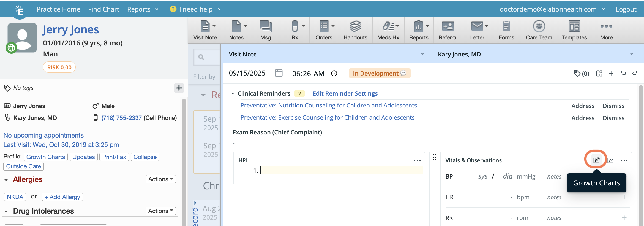The image size is (644, 226).
Task: Click into the HPI text field
Action: click(x=341, y=171)
